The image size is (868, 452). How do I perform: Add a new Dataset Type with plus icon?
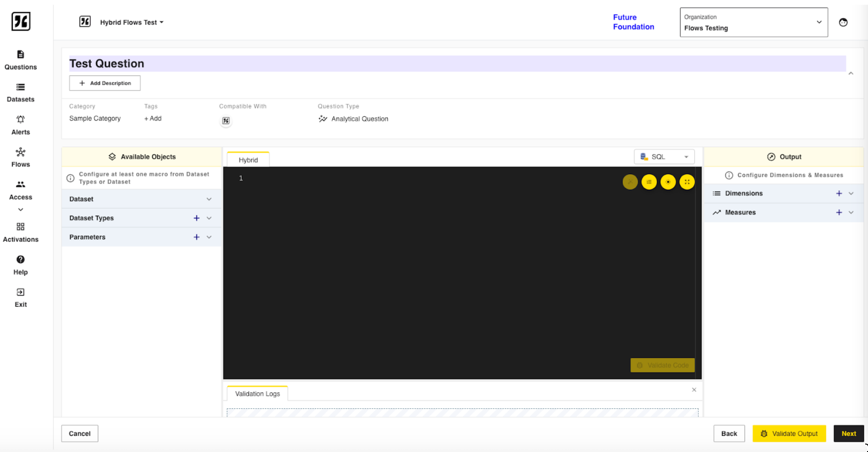pos(197,218)
